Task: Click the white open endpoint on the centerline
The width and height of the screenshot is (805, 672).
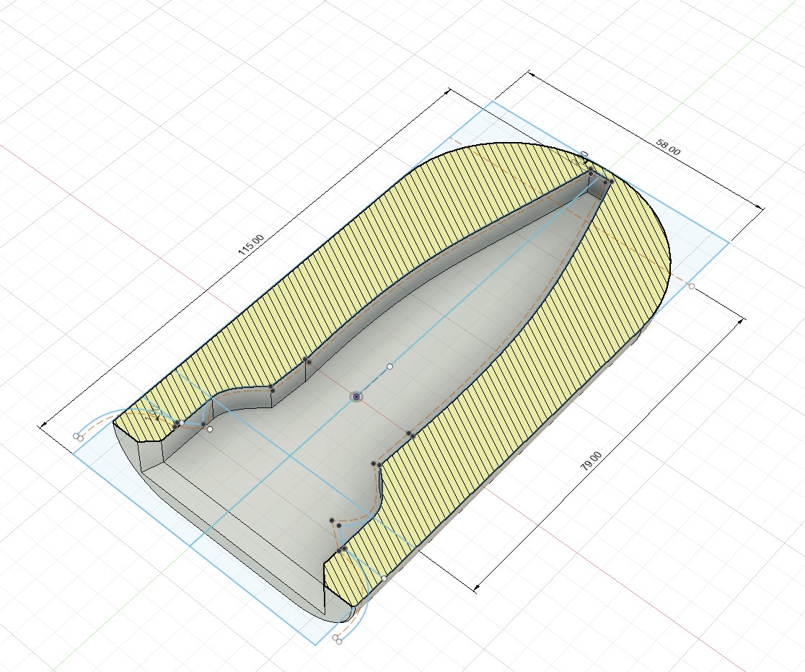Action: point(390,367)
